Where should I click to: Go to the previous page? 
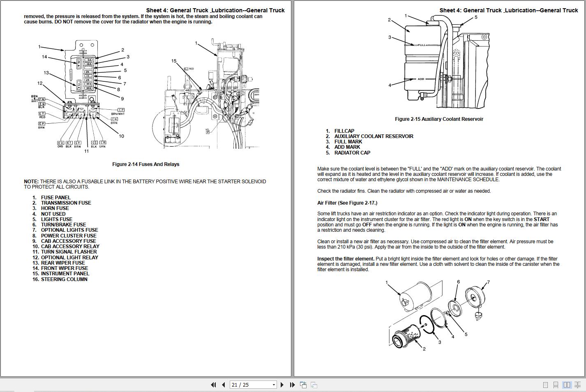(224, 385)
